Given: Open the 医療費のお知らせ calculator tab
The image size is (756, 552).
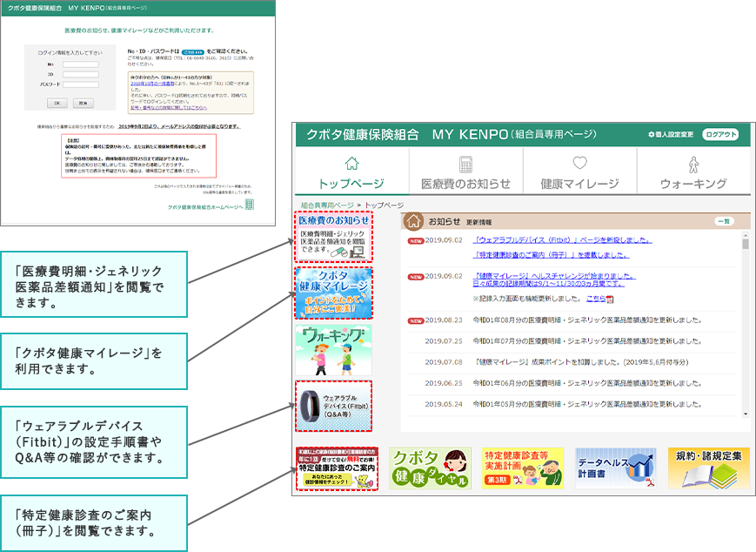Looking at the screenshot, I should click(x=465, y=172).
